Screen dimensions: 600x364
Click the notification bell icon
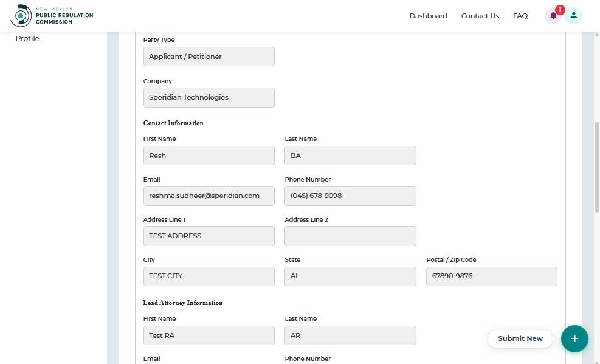coord(553,16)
